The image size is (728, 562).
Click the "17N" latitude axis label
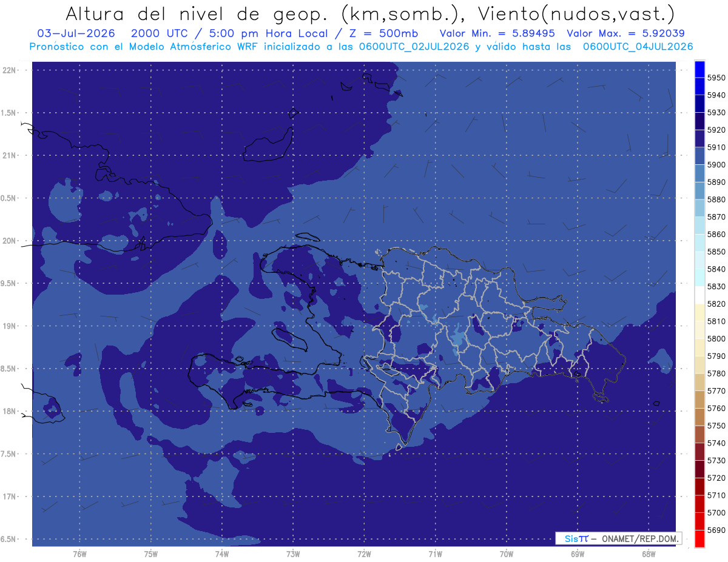pos(10,497)
